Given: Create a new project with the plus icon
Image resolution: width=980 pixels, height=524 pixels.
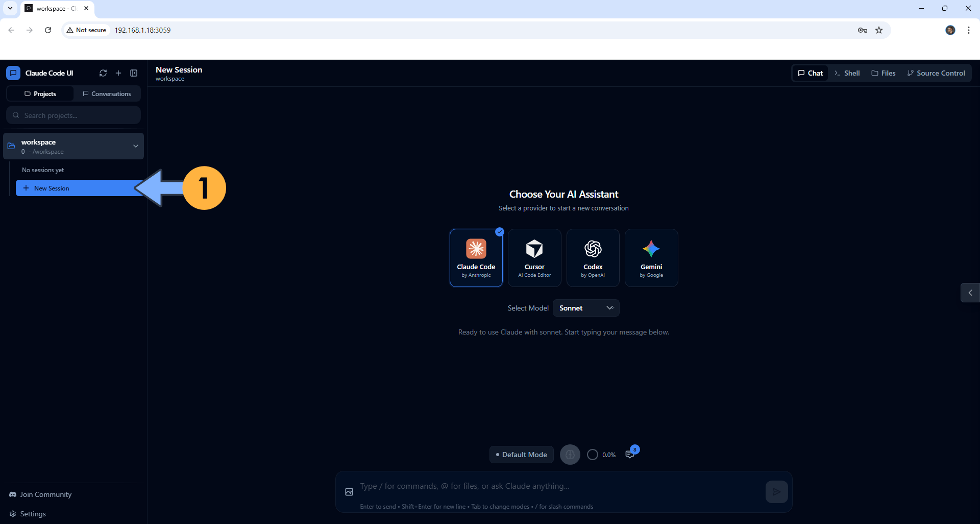Looking at the screenshot, I should [118, 73].
